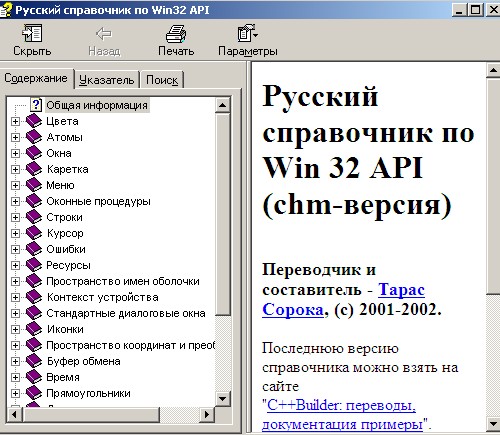The height and width of the screenshot is (435, 500).
Task: Select the Курсор topic
Action: 65,233
